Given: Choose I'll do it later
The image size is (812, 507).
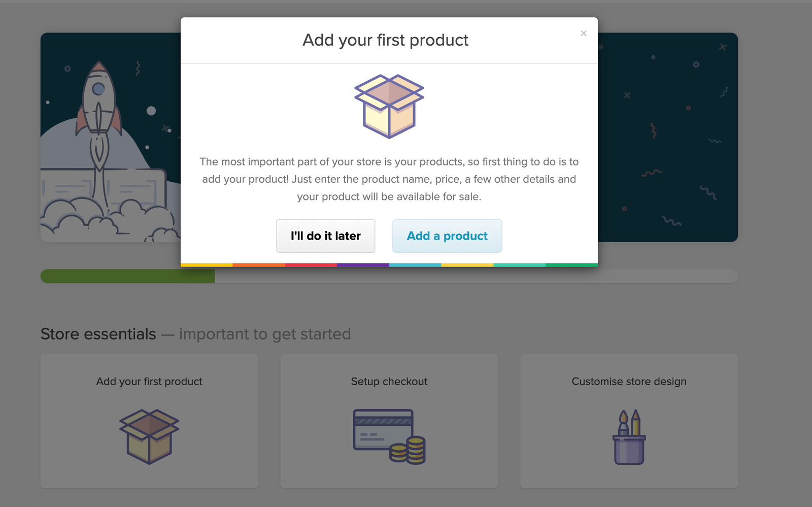Looking at the screenshot, I should [325, 235].
